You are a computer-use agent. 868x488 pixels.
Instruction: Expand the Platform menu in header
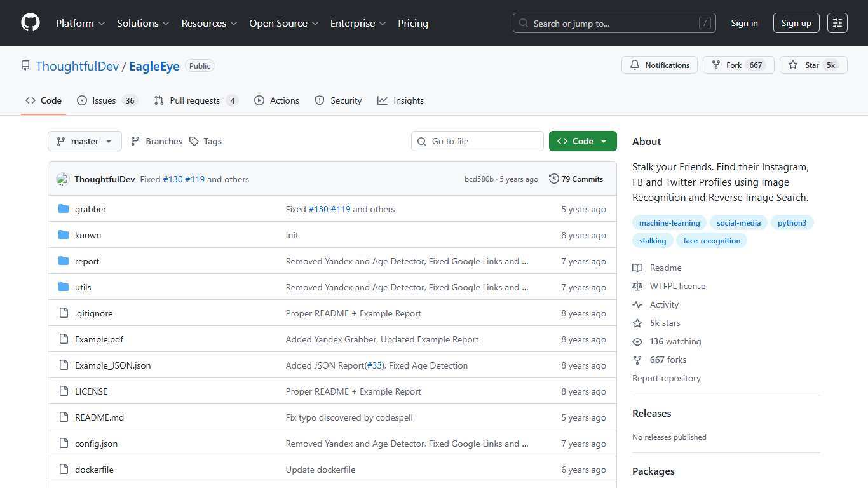coord(80,23)
